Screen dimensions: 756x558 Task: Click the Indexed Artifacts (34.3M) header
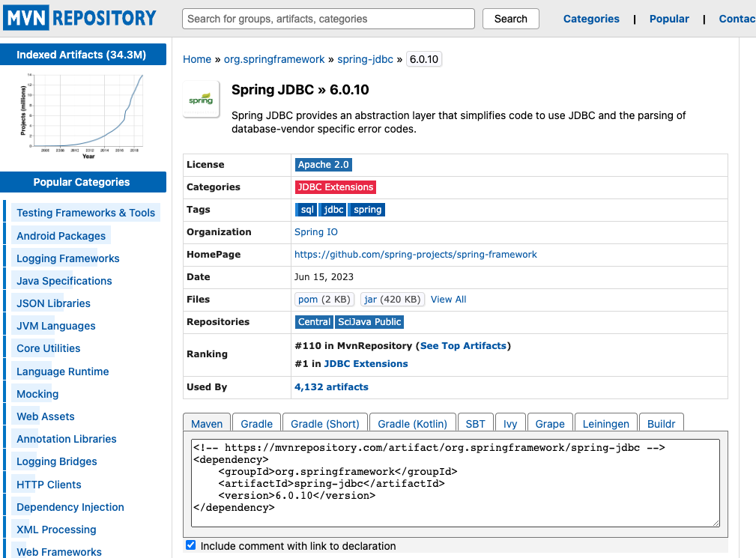click(x=83, y=55)
